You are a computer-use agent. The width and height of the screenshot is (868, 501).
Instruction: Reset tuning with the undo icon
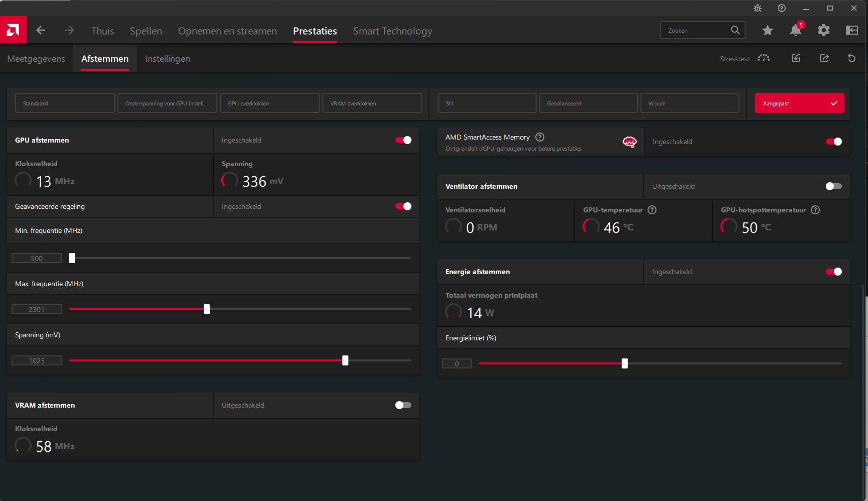point(851,58)
